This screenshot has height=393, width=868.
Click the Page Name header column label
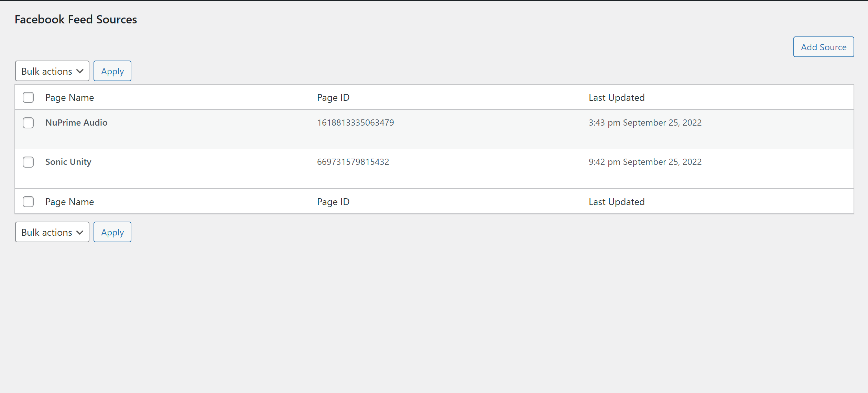tap(69, 97)
